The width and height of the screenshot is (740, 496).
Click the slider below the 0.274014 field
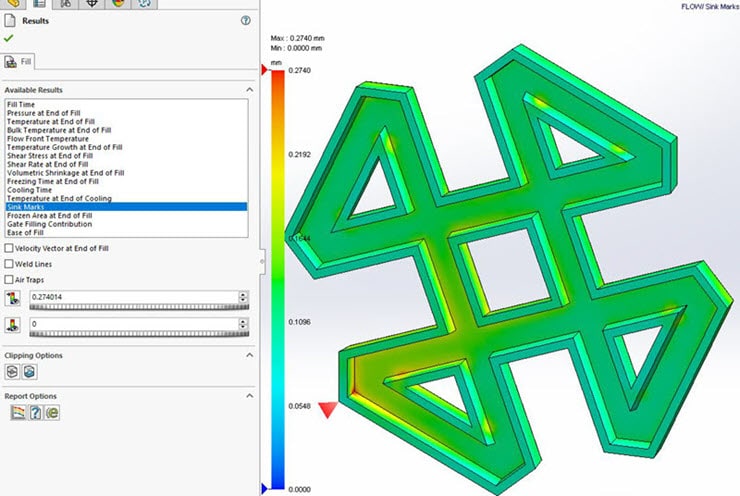pyautogui.click(x=139, y=307)
